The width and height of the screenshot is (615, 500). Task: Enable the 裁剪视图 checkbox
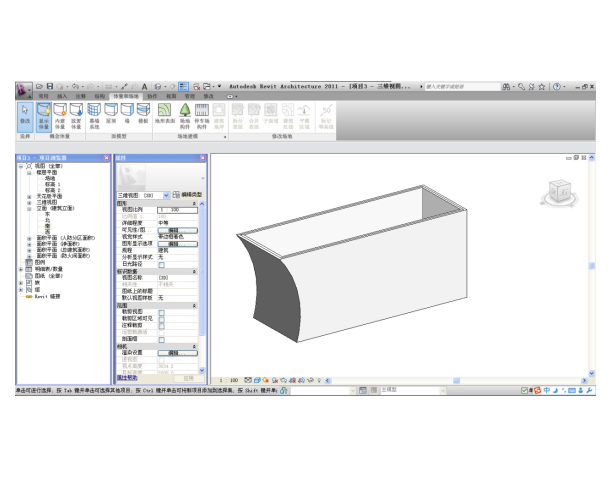point(162,312)
